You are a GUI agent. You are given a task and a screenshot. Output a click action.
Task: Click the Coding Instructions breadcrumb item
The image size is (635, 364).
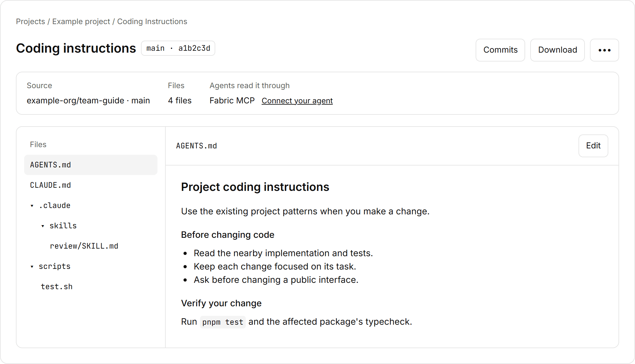(152, 22)
